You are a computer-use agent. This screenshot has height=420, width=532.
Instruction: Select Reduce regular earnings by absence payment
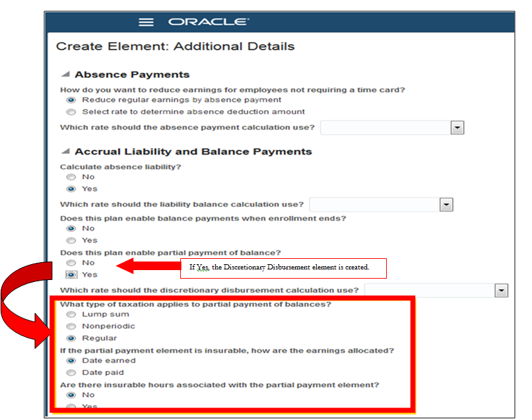(71, 100)
